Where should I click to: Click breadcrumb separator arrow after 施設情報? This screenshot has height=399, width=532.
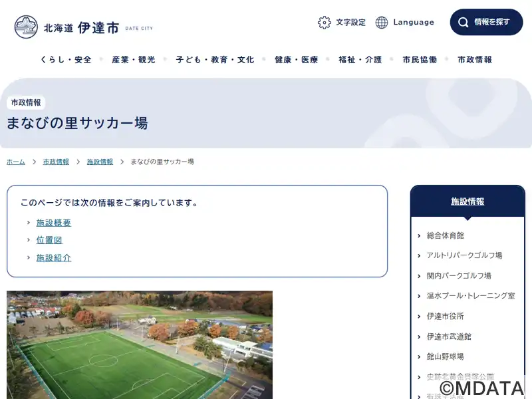click(122, 162)
